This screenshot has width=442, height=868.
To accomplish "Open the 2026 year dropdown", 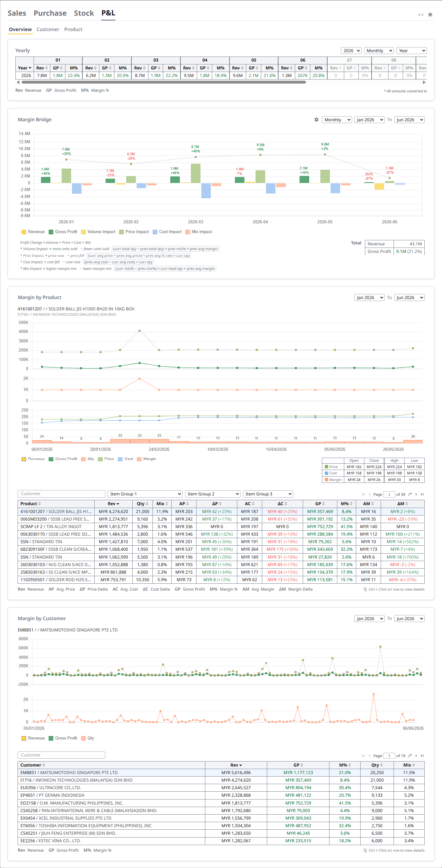I will pos(351,51).
